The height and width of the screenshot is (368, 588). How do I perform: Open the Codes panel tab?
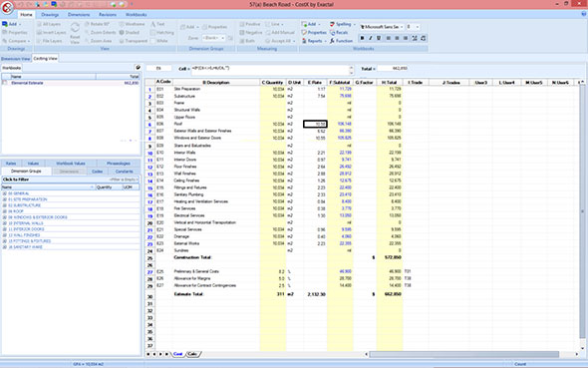point(97,172)
